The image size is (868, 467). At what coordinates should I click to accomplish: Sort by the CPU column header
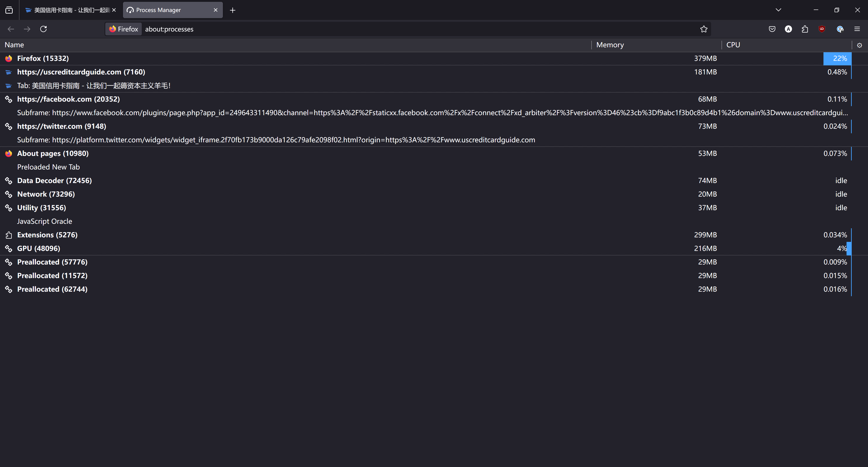(733, 45)
